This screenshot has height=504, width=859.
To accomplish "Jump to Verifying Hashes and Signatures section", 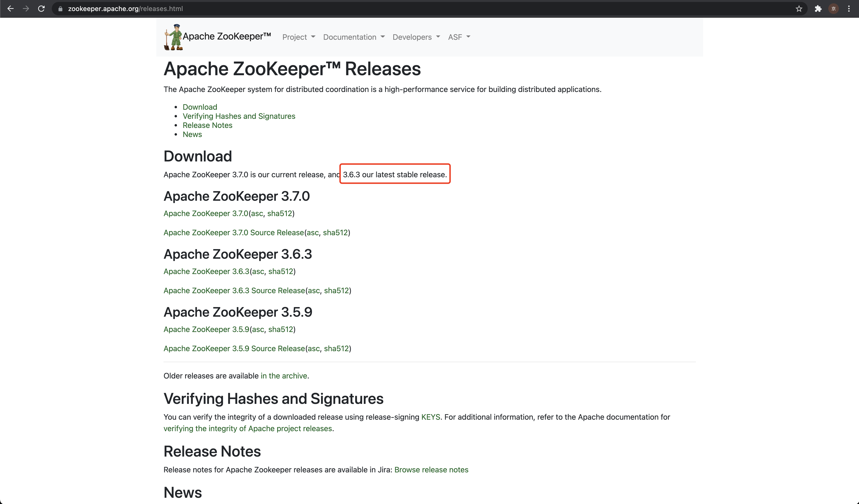I will (239, 116).
